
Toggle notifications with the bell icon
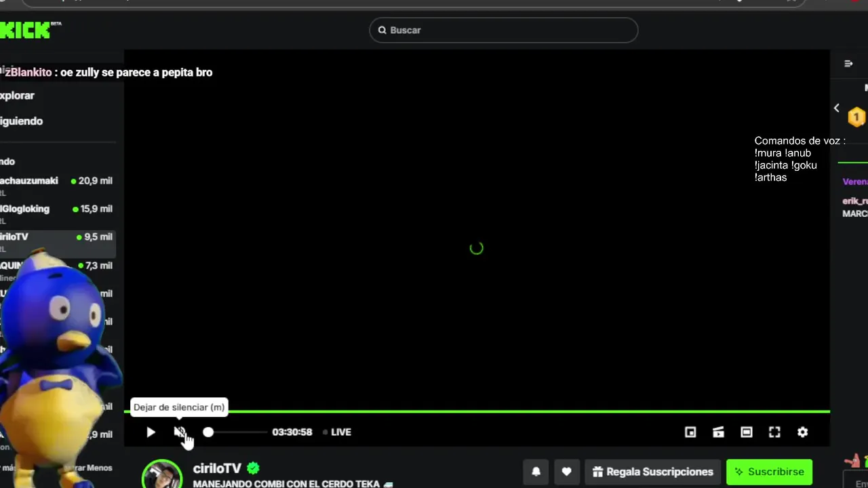(536, 472)
